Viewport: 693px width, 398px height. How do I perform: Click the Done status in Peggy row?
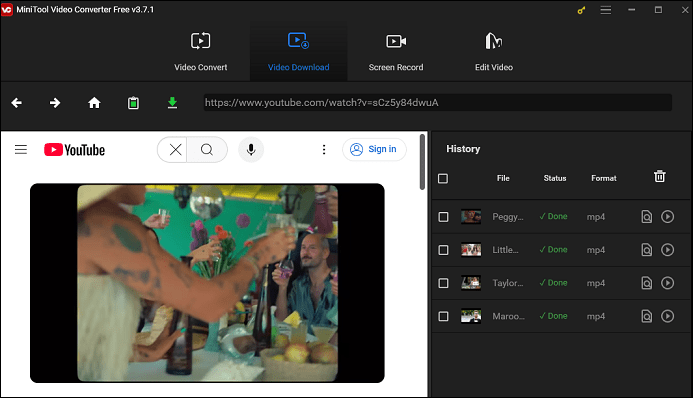[553, 216]
